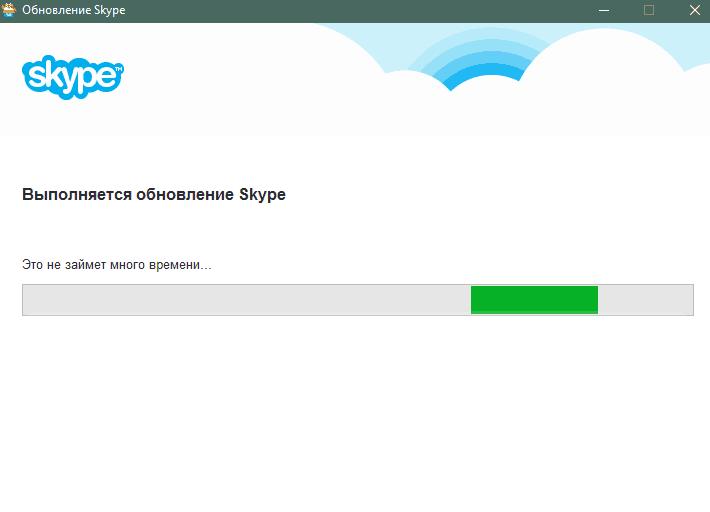The width and height of the screenshot is (710, 512).
Task: Click the word "Skype" in the heading
Action: pos(263,195)
